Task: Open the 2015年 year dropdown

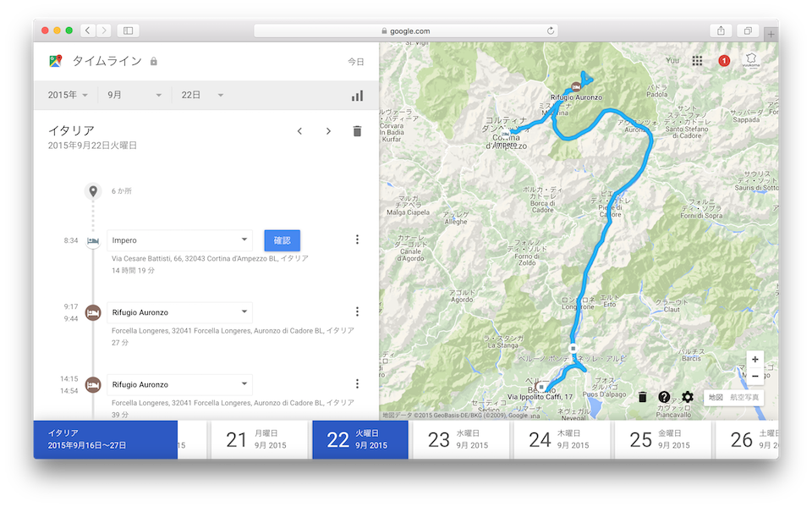Action: point(69,95)
